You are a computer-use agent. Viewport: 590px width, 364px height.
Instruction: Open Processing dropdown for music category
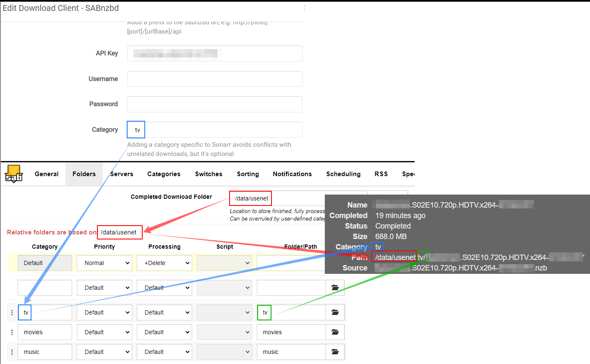coord(164,352)
